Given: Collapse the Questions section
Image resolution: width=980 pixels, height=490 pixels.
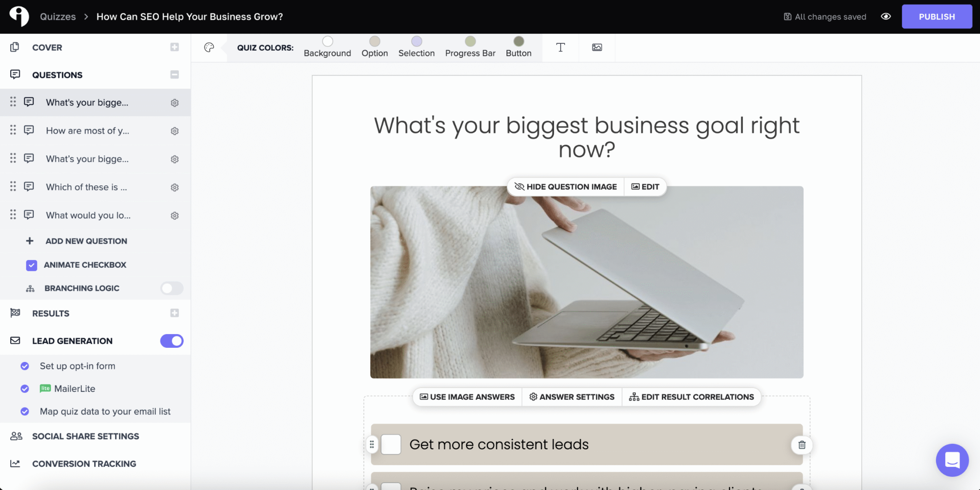Looking at the screenshot, I should 175,75.
